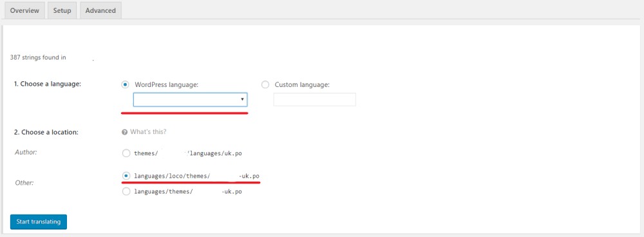The image size is (644, 237).
Task: Open the What's this? help link
Action: (x=148, y=132)
